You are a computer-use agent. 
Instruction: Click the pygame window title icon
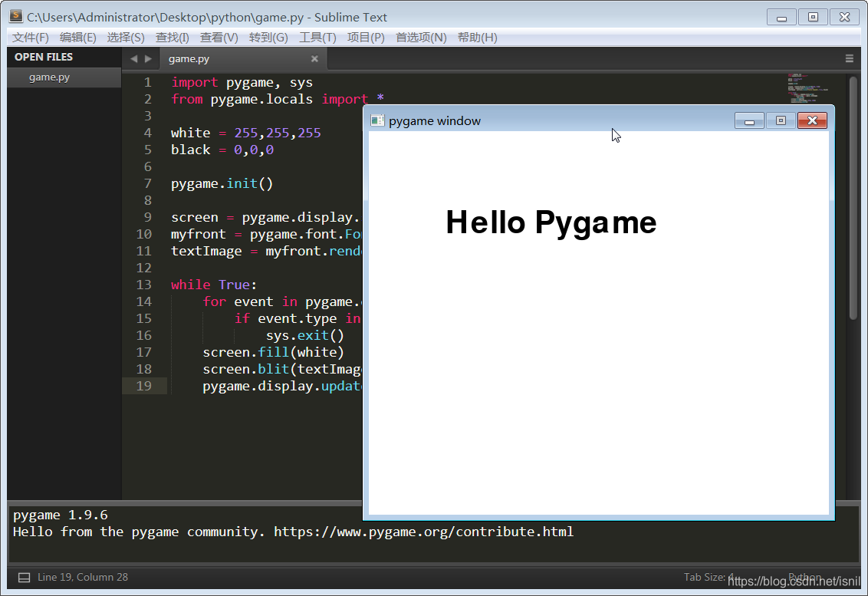point(377,120)
